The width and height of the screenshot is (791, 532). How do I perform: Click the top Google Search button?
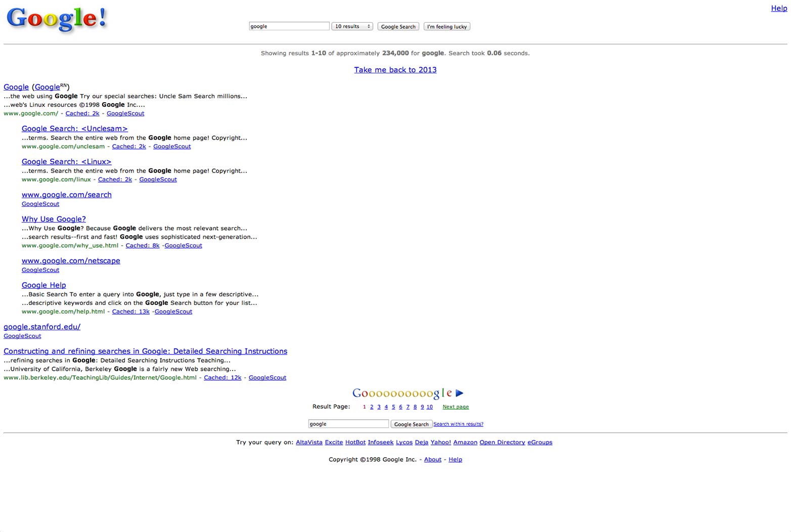[x=398, y=26]
